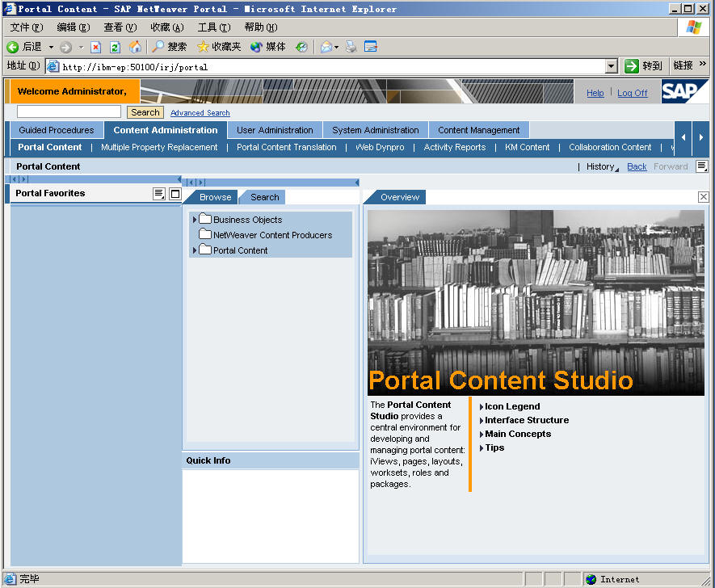The height and width of the screenshot is (588, 715).
Task: Open the 帮助(H) menu
Action: (x=260, y=27)
